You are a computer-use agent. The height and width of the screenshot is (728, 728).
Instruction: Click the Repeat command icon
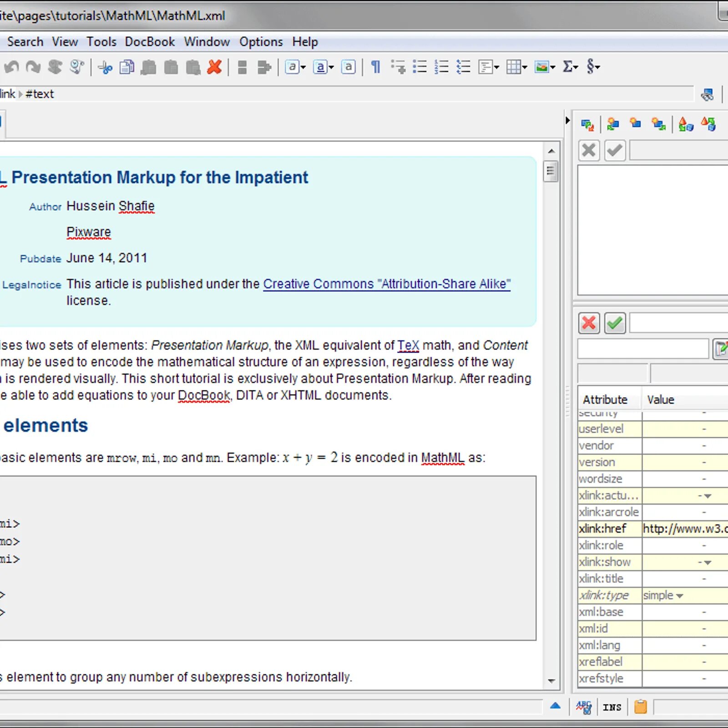55,67
